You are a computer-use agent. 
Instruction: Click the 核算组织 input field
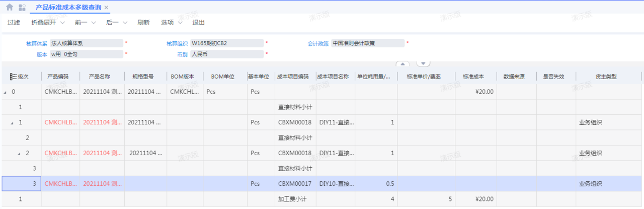pos(226,43)
